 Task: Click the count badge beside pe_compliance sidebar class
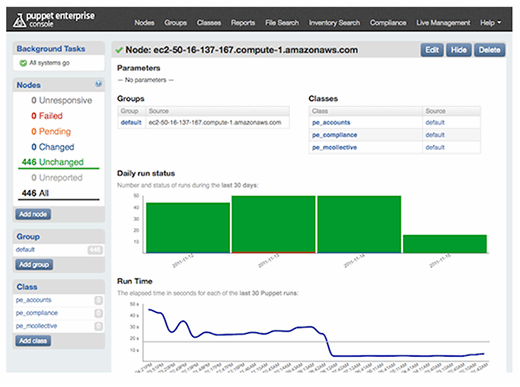click(98, 313)
